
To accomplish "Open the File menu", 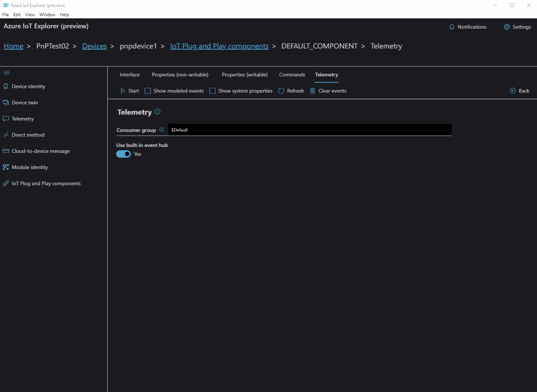I will pyautogui.click(x=6, y=15).
